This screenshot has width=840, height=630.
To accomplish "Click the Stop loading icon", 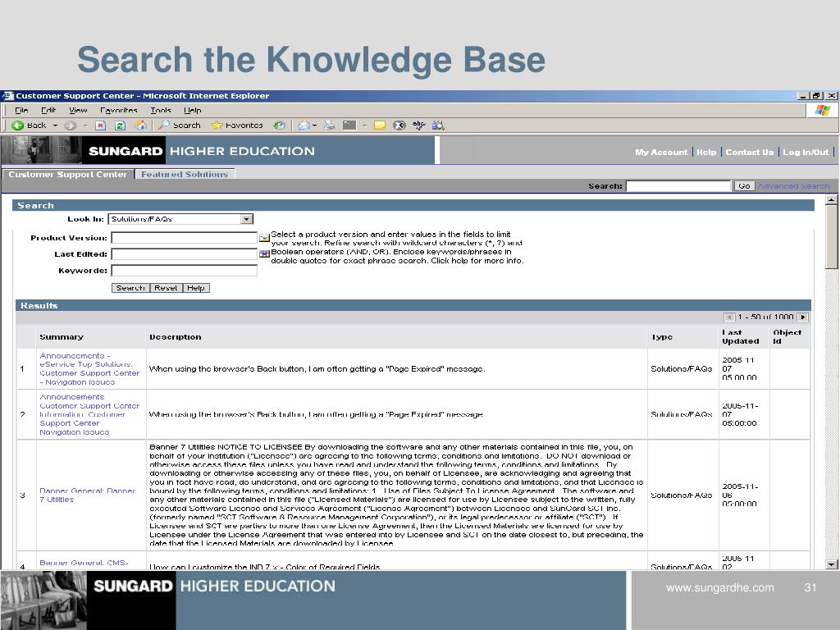I will click(100, 126).
